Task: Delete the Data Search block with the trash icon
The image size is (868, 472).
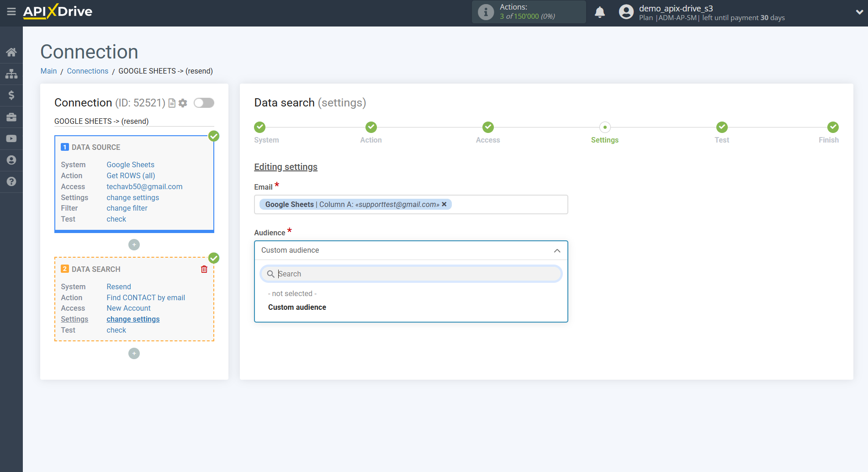Action: 204,269
